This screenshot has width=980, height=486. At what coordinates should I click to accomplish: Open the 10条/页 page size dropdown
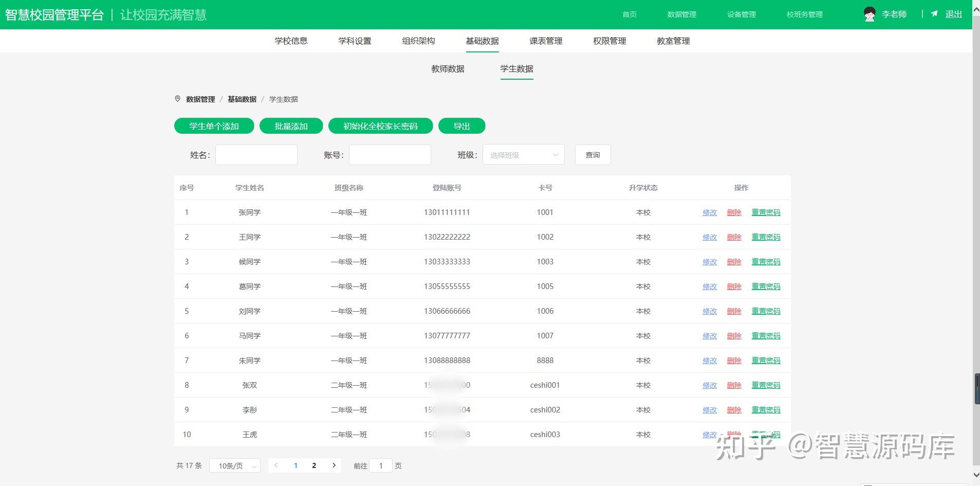[x=235, y=465]
